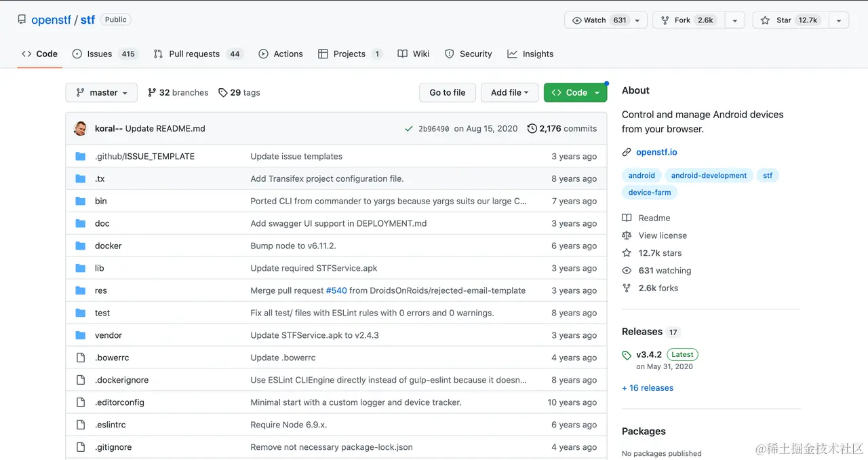Click commit message 'Bump node to v6.11.2.'
868x460 pixels.
pos(293,246)
